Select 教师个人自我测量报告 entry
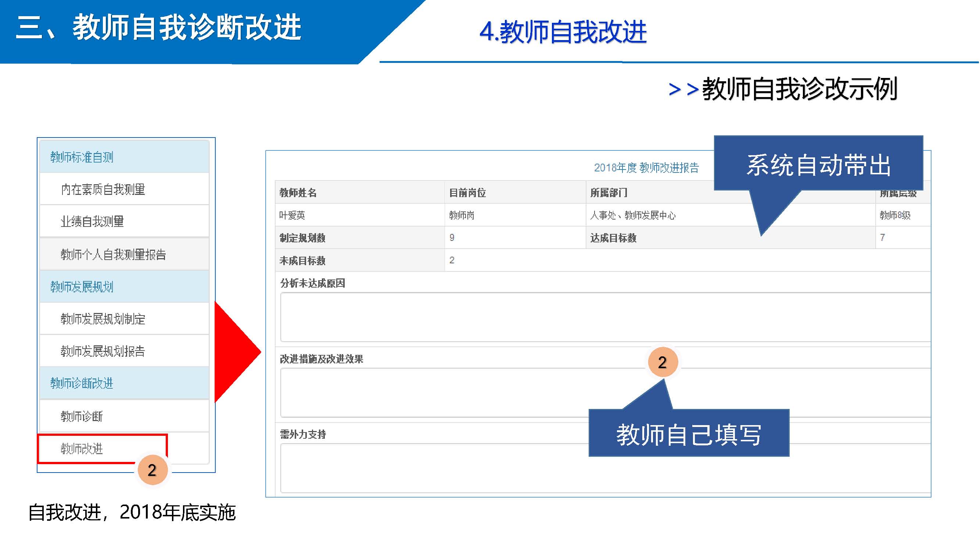The image size is (980, 552). pyautogui.click(x=113, y=254)
